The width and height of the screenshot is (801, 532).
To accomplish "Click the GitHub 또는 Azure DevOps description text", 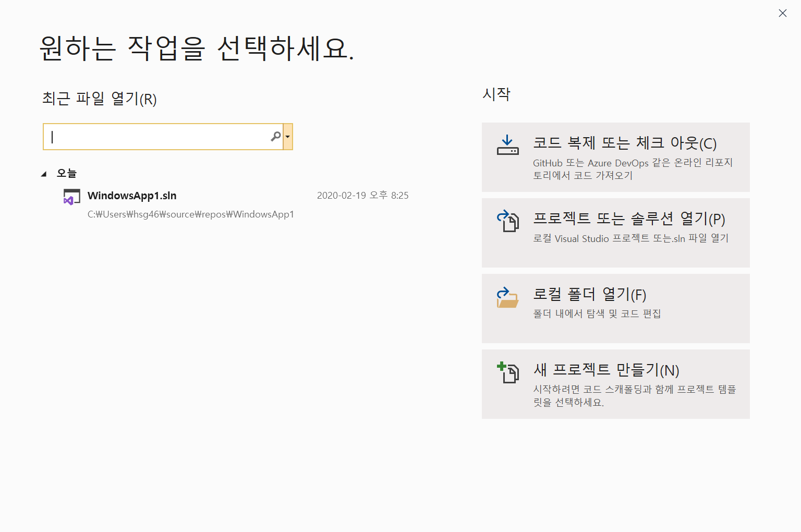I will click(x=633, y=169).
